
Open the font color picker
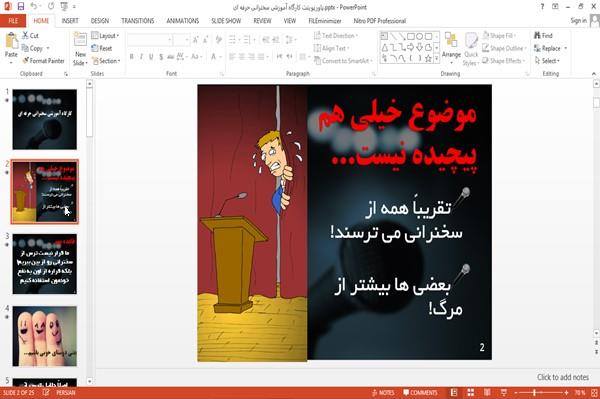pyautogui.click(x=215, y=57)
